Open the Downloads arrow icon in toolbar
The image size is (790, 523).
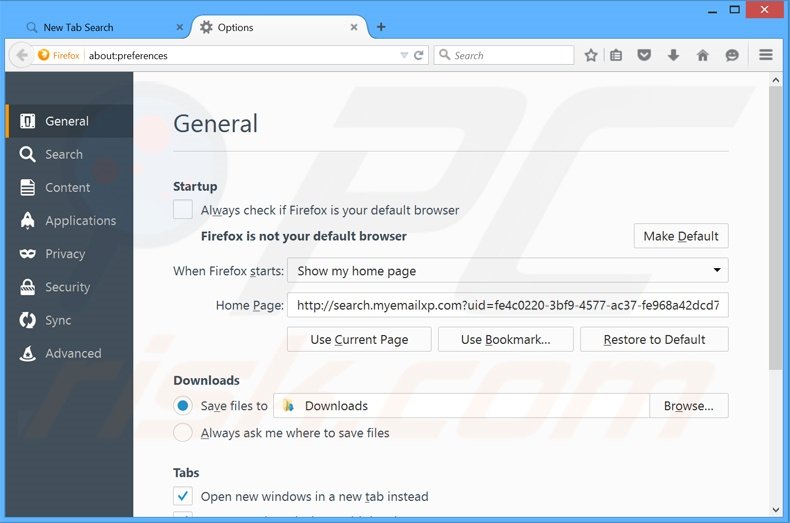pos(674,55)
